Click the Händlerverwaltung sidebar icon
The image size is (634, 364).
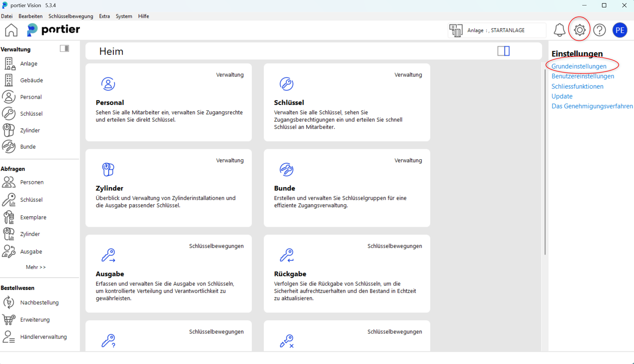coord(9,337)
